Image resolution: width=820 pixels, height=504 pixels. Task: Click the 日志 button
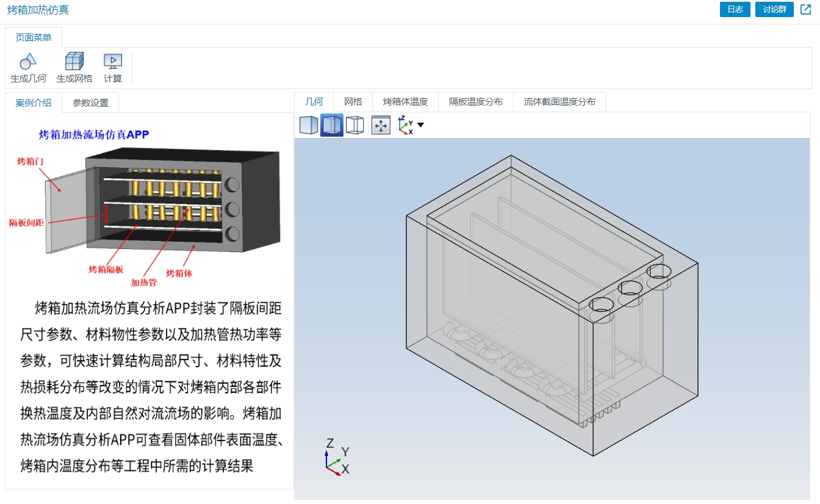pyautogui.click(x=735, y=9)
